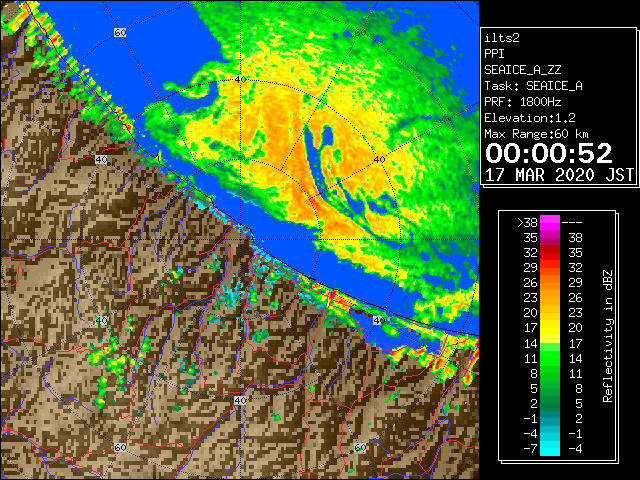The image size is (640, 480).
Task: Click the red 32 dBZ legend color band
Action: pos(550,253)
